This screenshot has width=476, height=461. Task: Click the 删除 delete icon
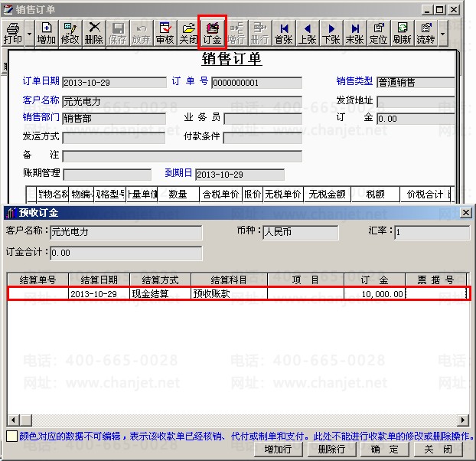pyautogui.click(x=93, y=33)
